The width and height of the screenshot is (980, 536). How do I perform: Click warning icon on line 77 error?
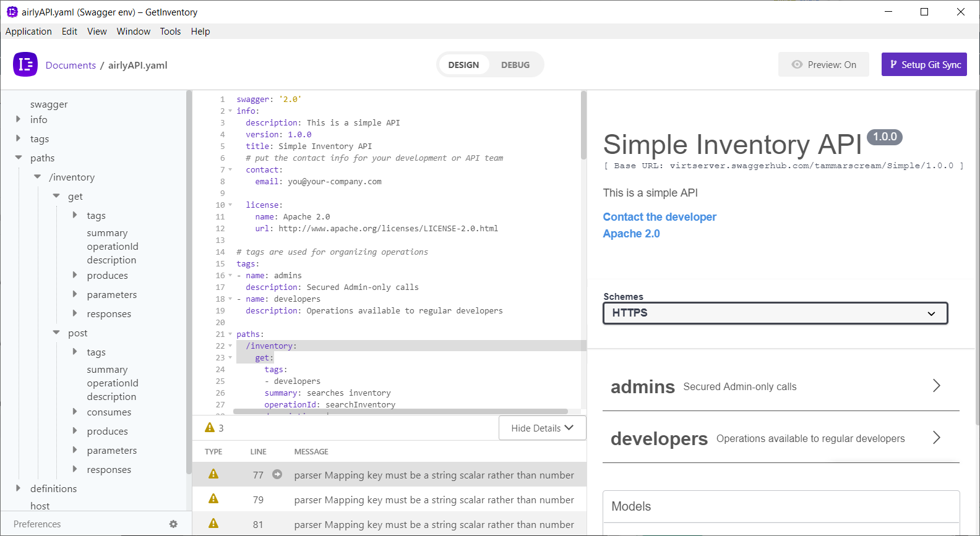click(x=213, y=474)
